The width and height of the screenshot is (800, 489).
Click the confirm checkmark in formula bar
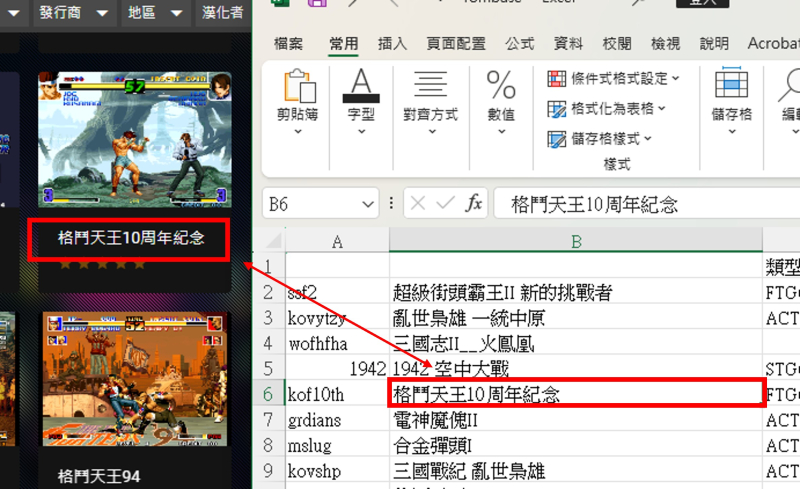445,204
